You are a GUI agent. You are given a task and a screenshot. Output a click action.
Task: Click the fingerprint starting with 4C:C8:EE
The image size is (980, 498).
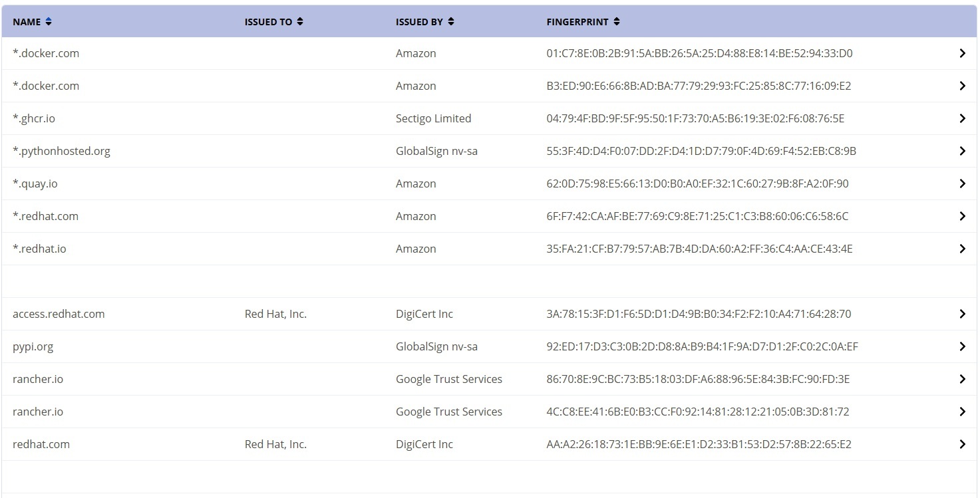[x=697, y=412]
